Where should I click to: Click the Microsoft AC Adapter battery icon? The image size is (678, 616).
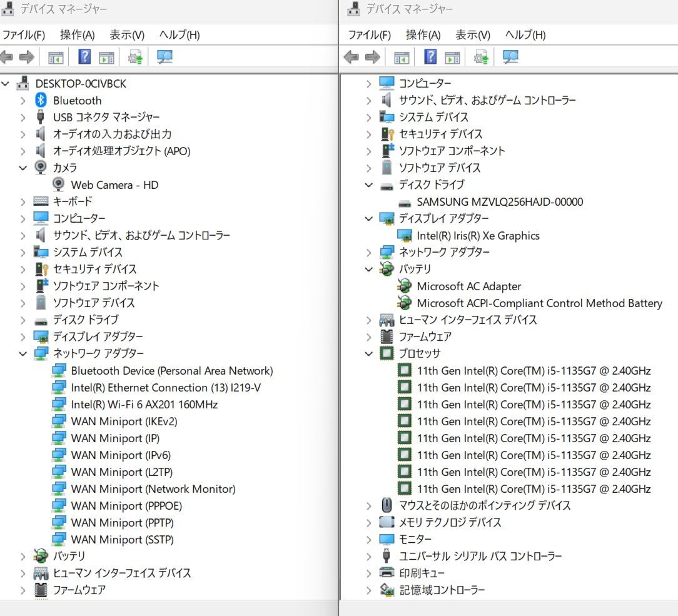point(404,286)
